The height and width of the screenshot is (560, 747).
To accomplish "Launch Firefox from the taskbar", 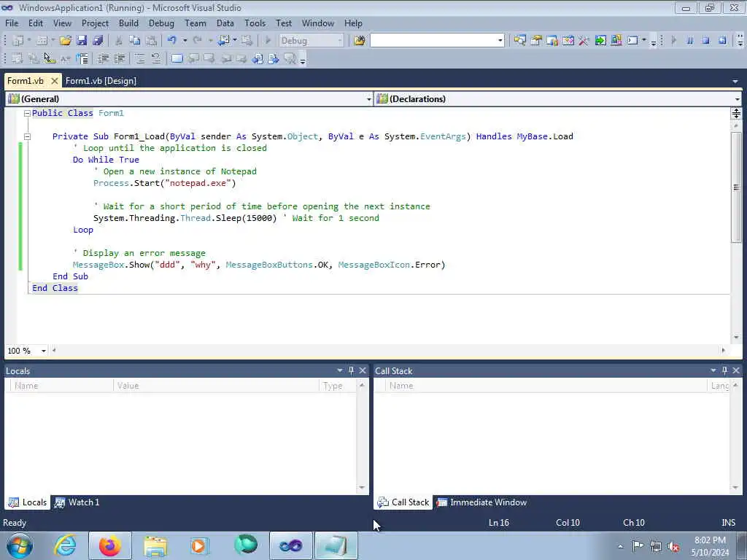I will (x=109, y=545).
